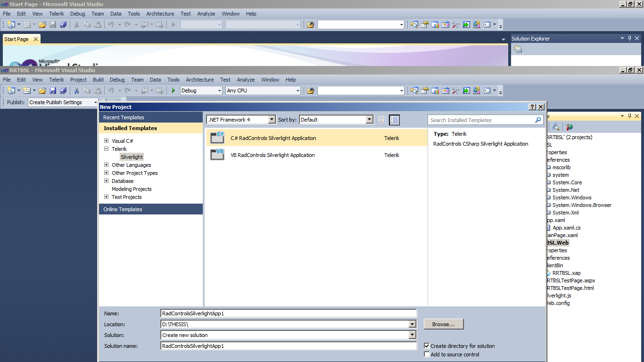Screen dimensions: 644x362
Task: Click Save All icon in RRTBSL toolbar
Action: coord(63,90)
